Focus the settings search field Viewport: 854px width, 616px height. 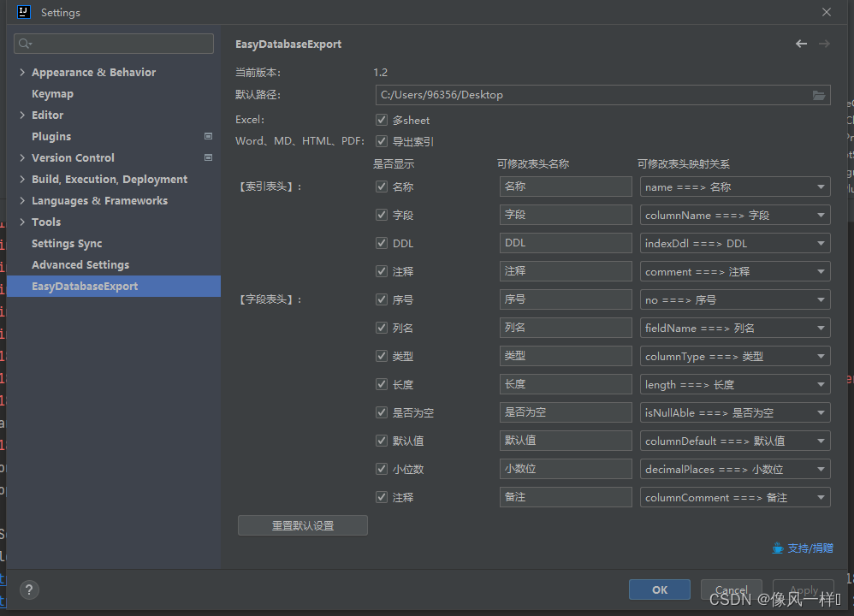[114, 44]
